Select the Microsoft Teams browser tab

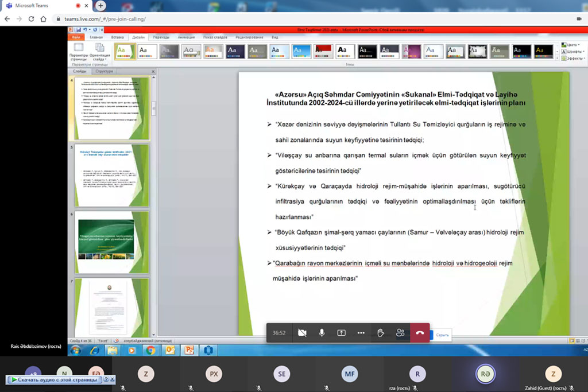(x=46, y=6)
